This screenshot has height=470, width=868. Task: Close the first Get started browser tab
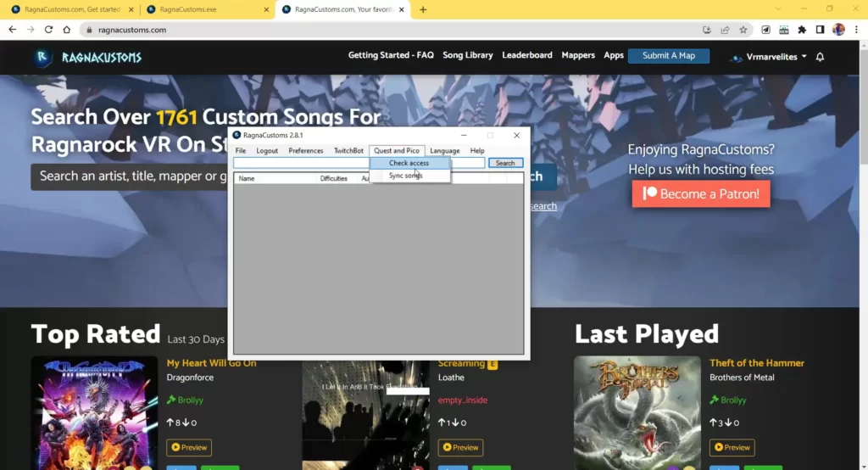point(131,9)
